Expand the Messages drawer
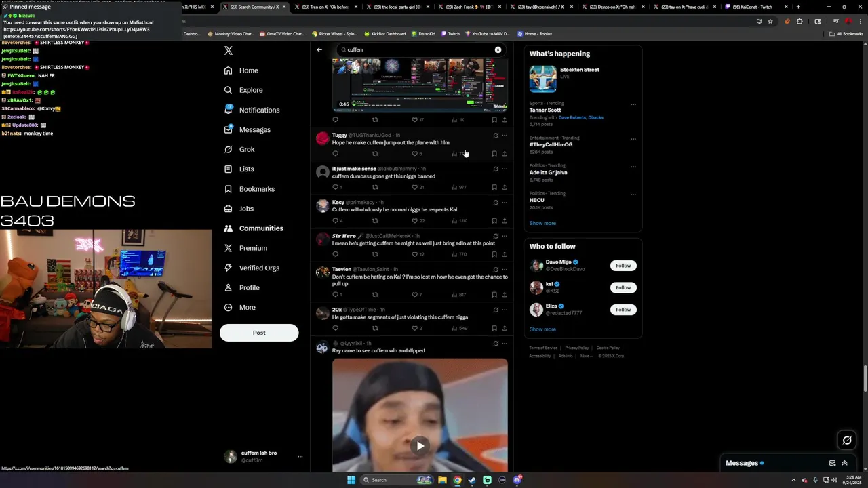This screenshot has width=868, height=488. (x=844, y=463)
